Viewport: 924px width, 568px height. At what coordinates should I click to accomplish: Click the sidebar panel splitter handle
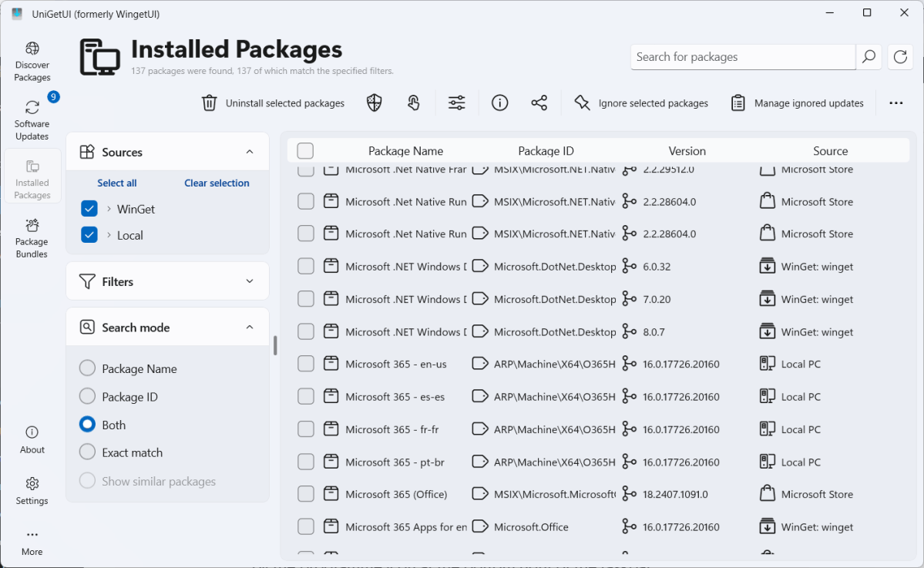point(275,345)
